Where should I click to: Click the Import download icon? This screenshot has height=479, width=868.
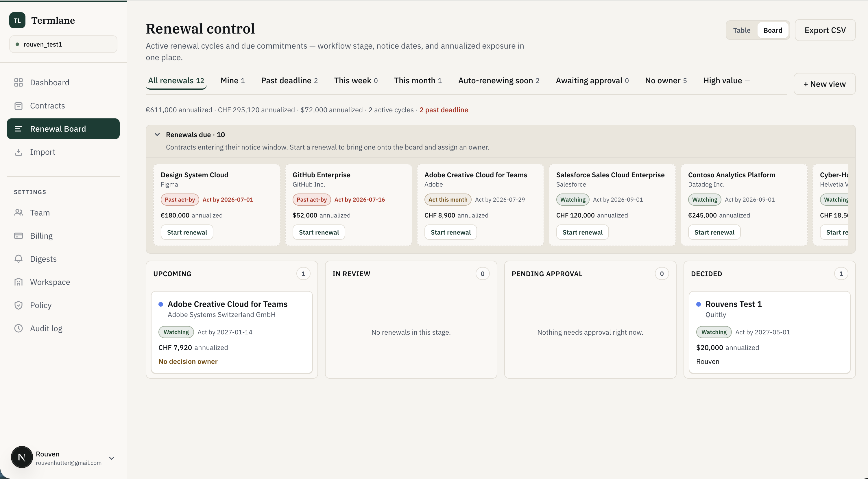pyautogui.click(x=19, y=152)
